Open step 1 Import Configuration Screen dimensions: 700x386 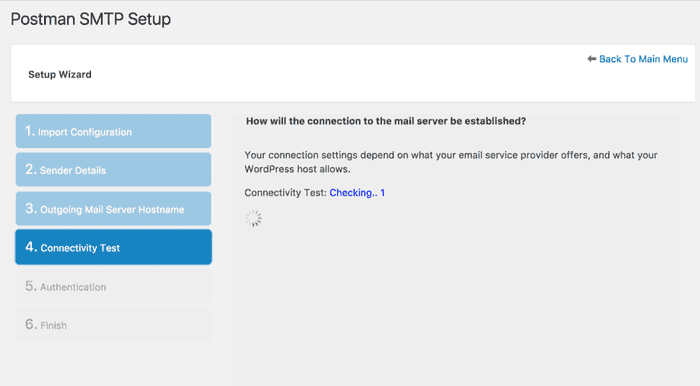(x=113, y=131)
